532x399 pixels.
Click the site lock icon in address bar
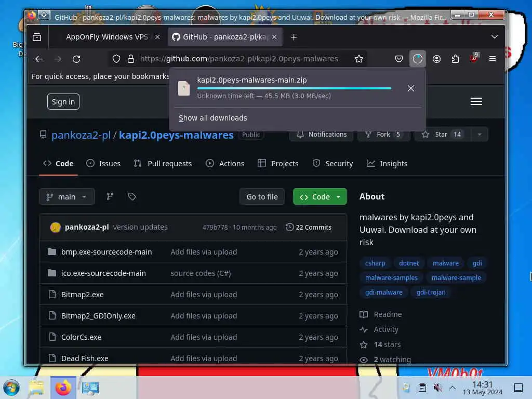coord(131,59)
